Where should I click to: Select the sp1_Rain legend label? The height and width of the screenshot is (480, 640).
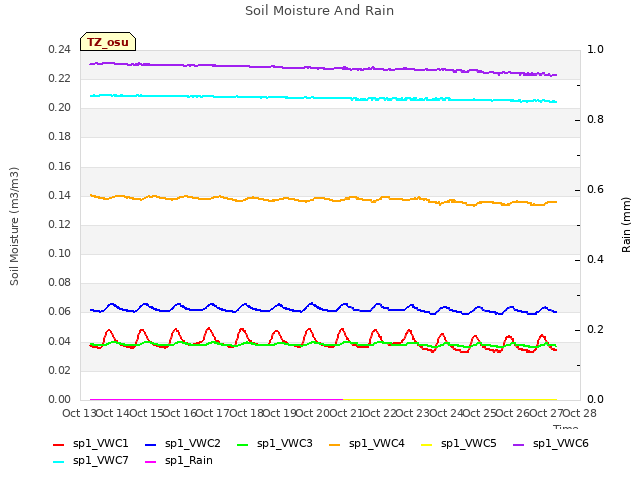tap(189, 461)
